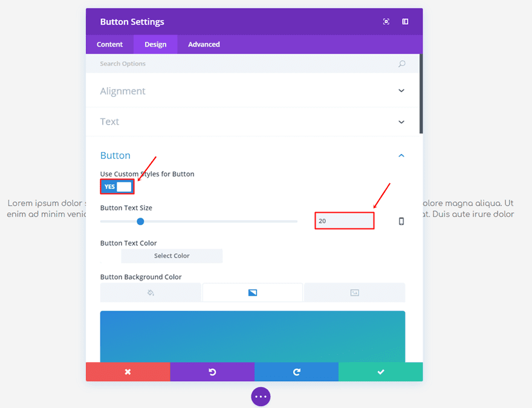Select the solid color paint bucket tab
Viewport: 532px width, 408px height.
tap(151, 293)
